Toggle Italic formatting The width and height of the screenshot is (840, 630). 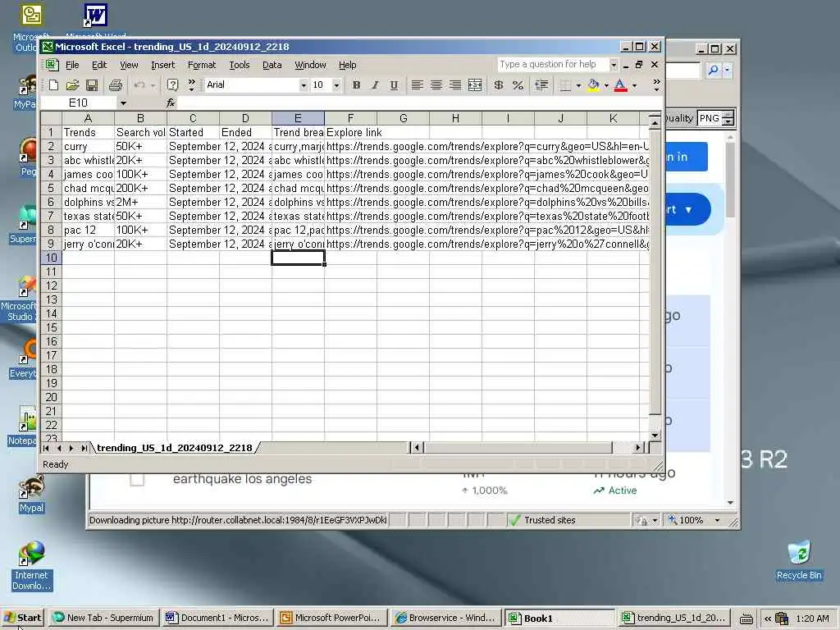(x=375, y=84)
